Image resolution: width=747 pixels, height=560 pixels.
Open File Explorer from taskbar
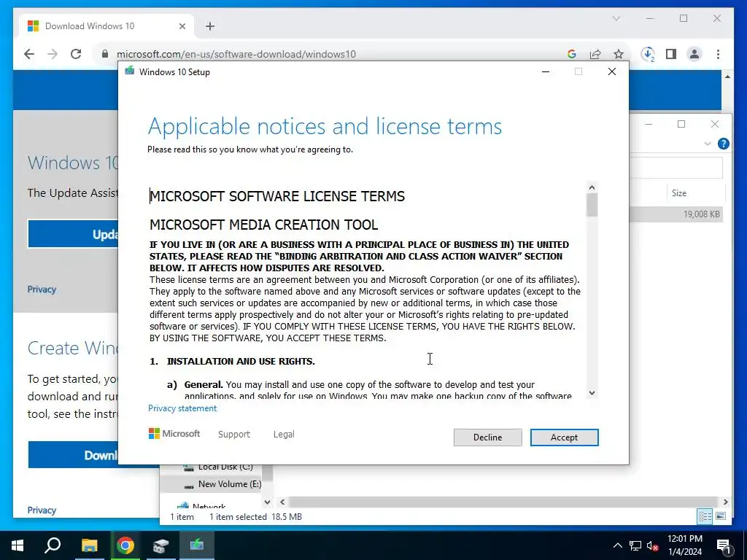point(89,545)
